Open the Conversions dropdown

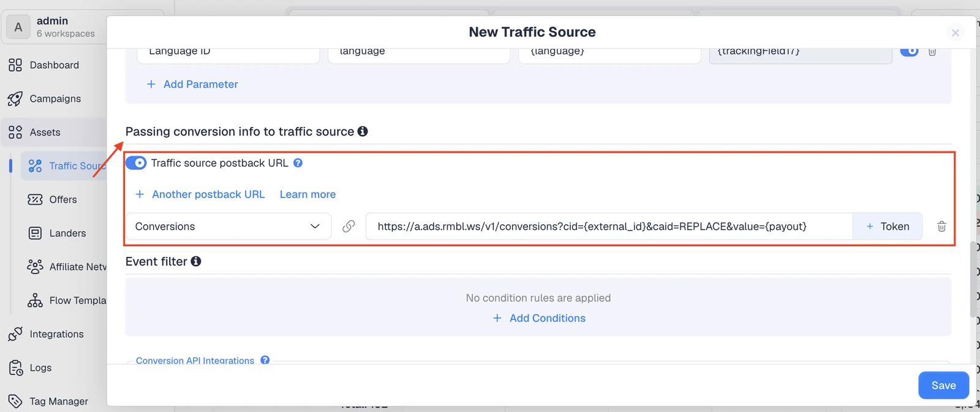point(228,226)
